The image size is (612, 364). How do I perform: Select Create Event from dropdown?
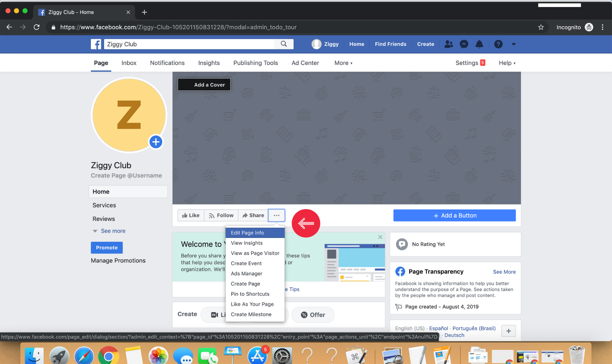[x=246, y=263]
